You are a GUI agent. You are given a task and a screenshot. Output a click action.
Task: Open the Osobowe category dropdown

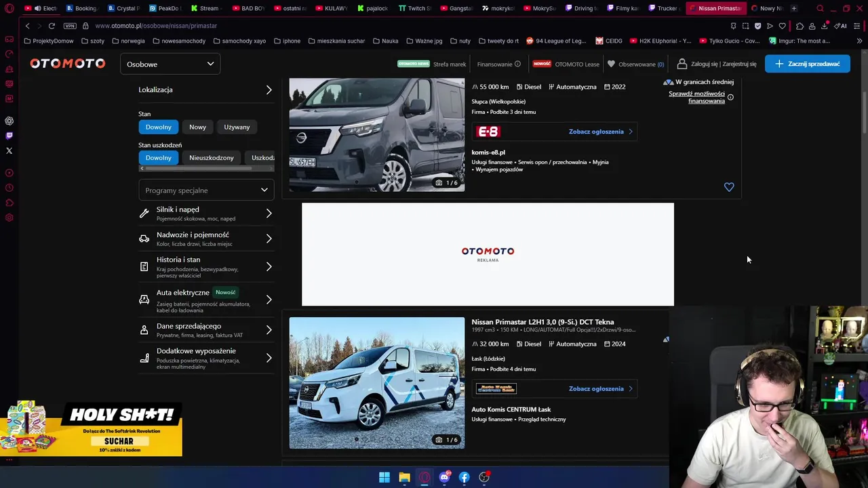(170, 64)
